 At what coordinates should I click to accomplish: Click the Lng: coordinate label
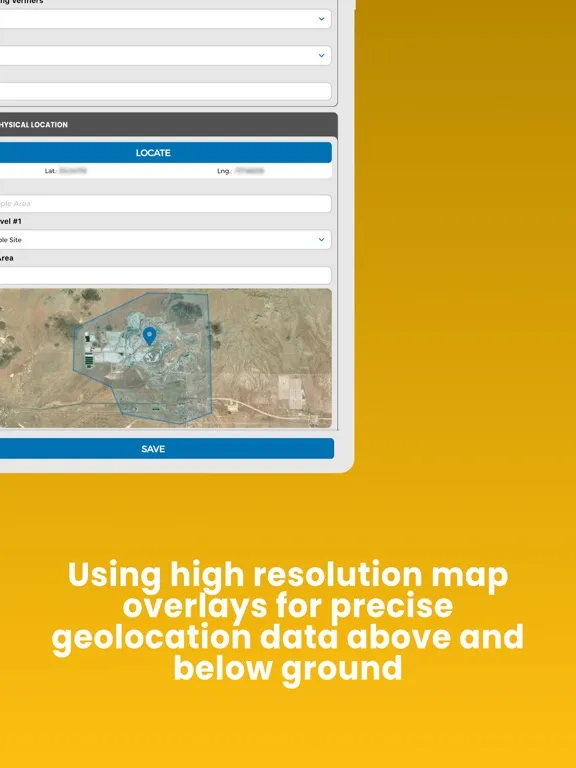click(224, 171)
